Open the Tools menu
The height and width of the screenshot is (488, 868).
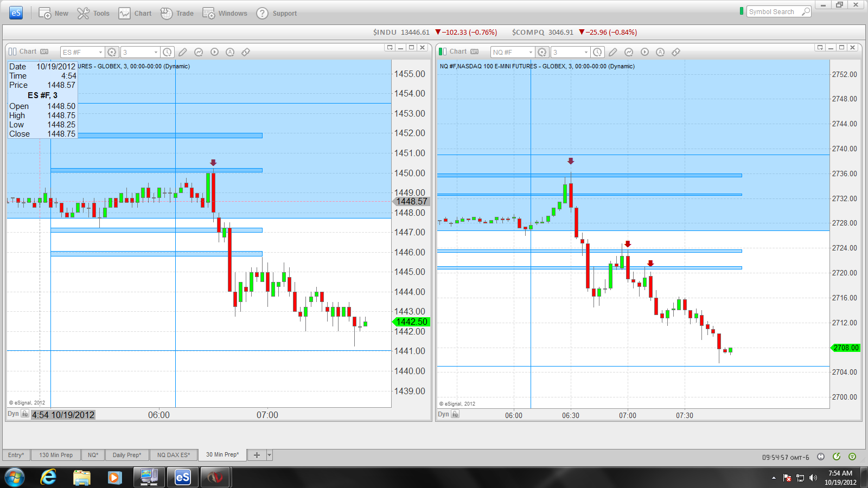[93, 13]
